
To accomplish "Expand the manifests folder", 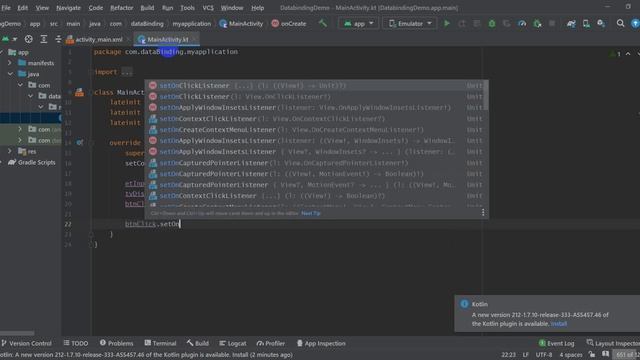I will pyautogui.click(x=9, y=63).
